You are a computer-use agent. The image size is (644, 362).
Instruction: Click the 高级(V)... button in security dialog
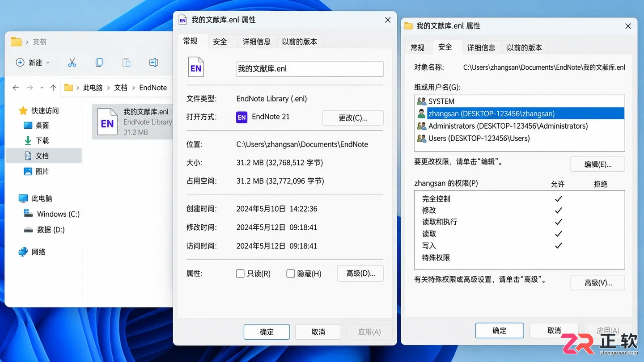(x=597, y=282)
